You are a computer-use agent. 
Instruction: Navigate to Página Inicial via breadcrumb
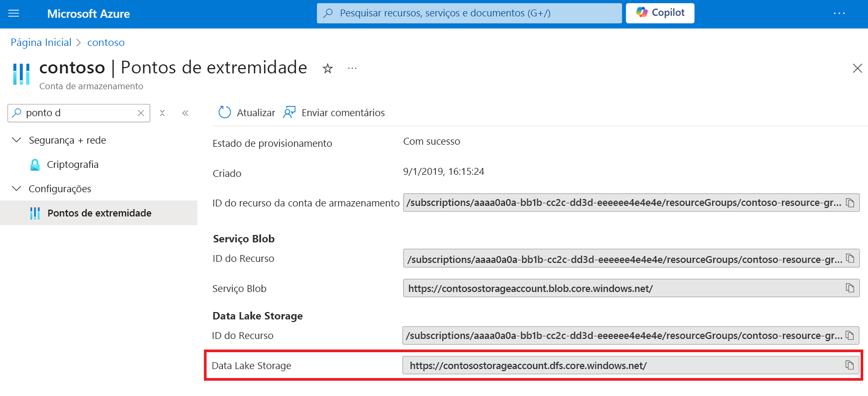[x=41, y=42]
